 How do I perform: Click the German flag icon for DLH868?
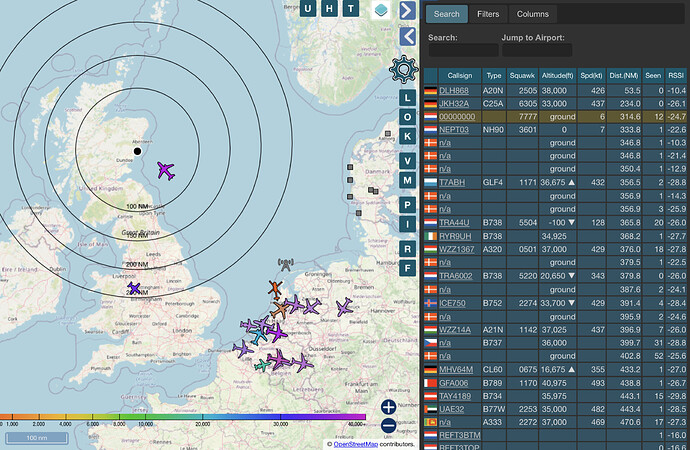(x=430, y=91)
